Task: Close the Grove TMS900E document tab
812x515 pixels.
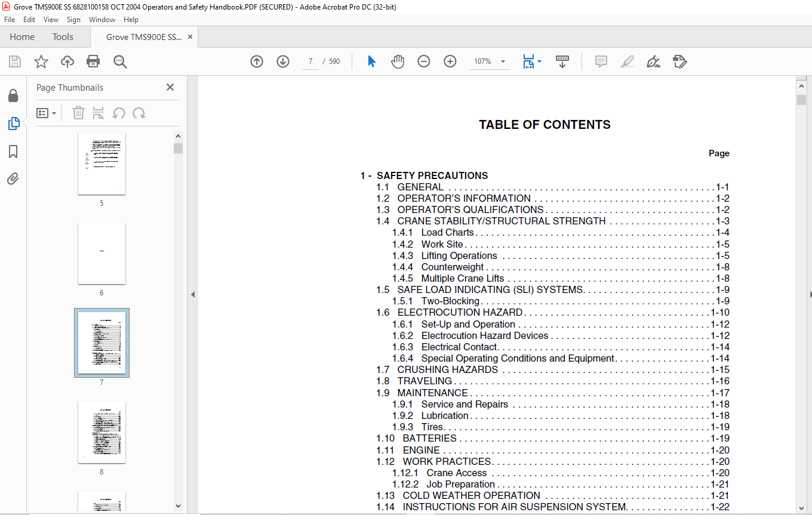Action: [x=190, y=37]
